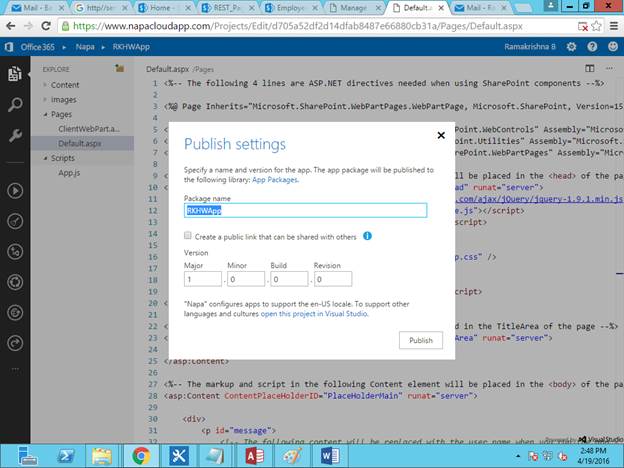Click the Minor version field
This screenshot has height=468, width=624.
pos(246,279)
